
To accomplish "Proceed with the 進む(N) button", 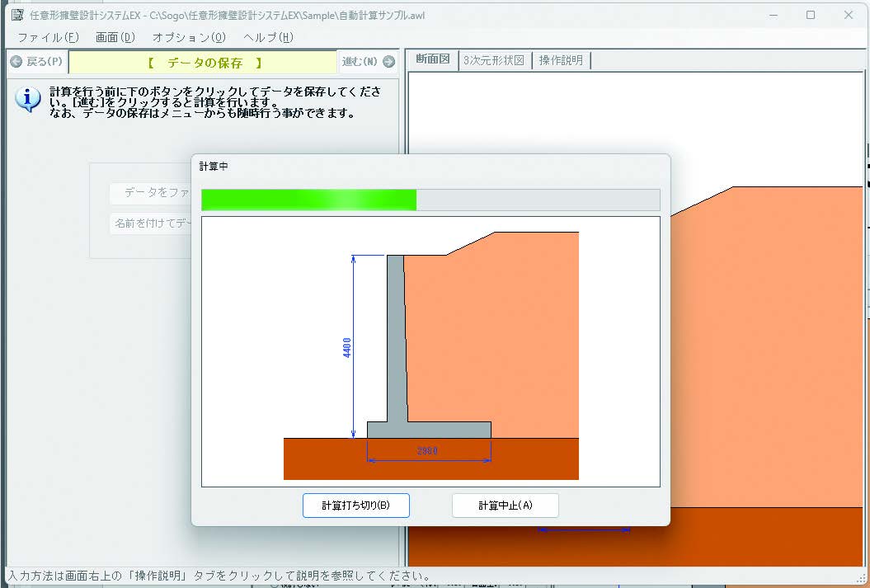I will [x=368, y=62].
